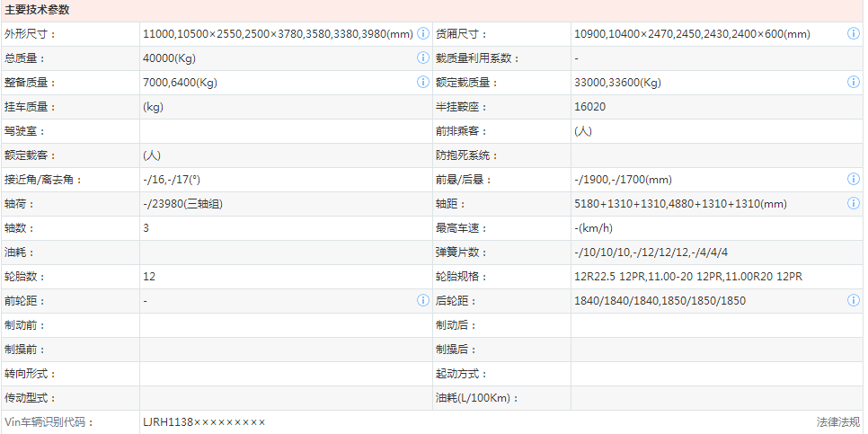Open the 法律法规 link
Screen dimensions: 868x434
click(x=837, y=422)
